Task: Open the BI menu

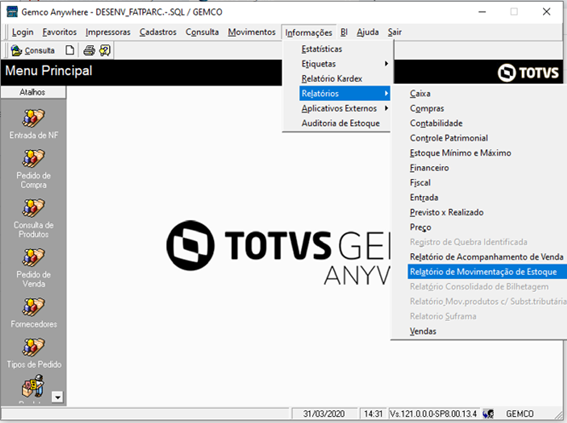Action: [x=344, y=32]
